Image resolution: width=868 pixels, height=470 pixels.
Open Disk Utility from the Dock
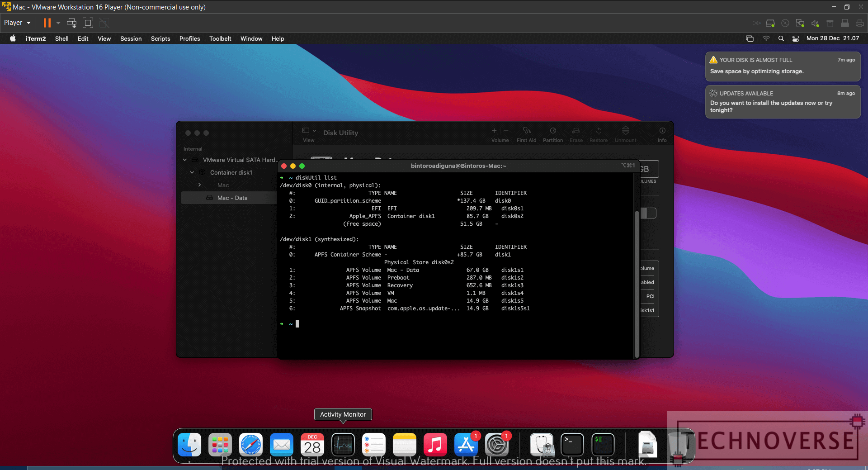click(x=542, y=445)
